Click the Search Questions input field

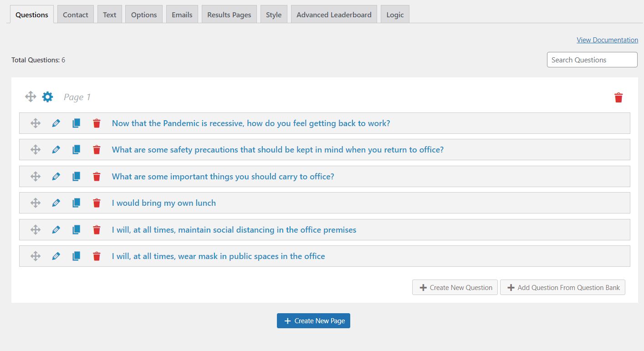(592, 60)
